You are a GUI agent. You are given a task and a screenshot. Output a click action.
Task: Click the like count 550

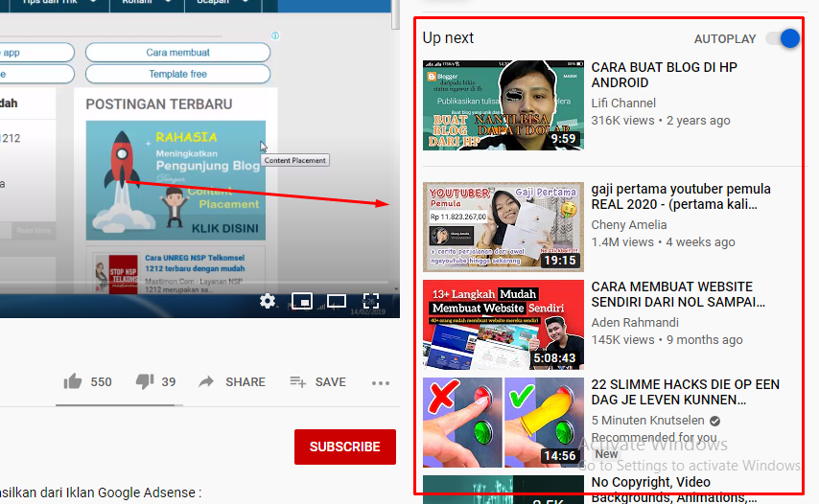click(x=101, y=382)
